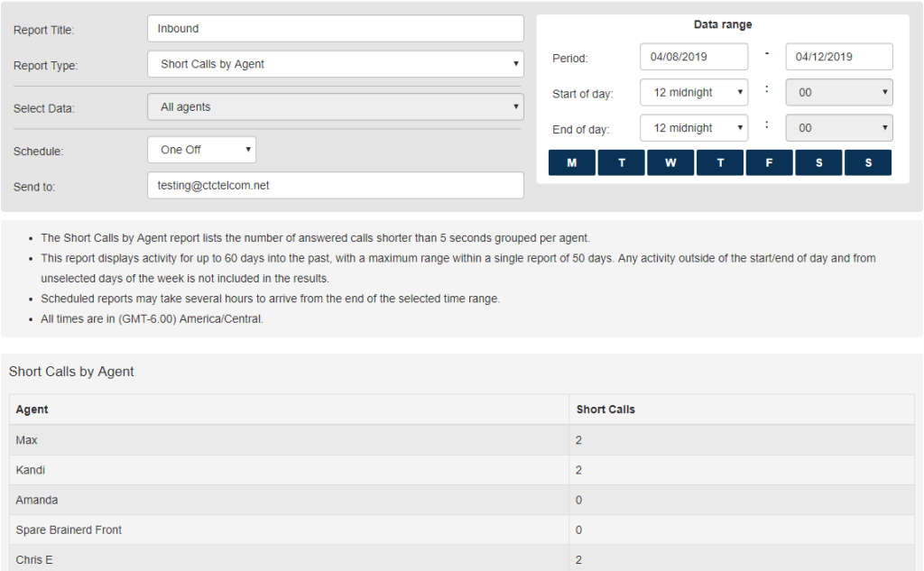
Task: Click the short calls value for Kandi
Action: 578,470
